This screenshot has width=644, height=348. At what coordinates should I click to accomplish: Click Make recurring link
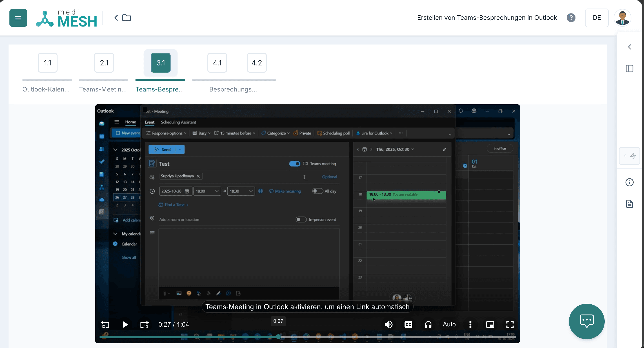point(285,191)
